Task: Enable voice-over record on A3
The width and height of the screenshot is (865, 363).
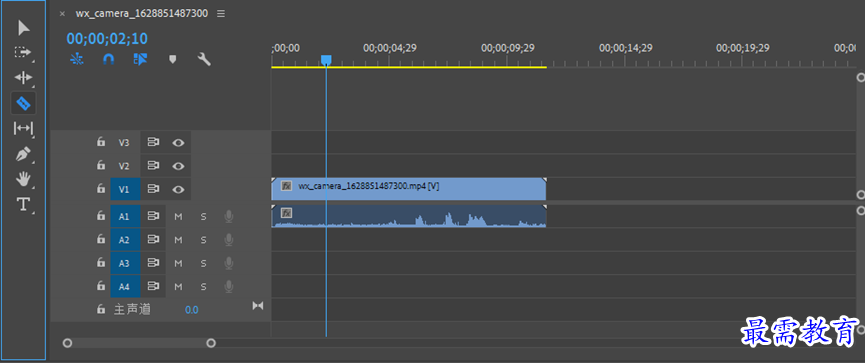Action: [228, 263]
